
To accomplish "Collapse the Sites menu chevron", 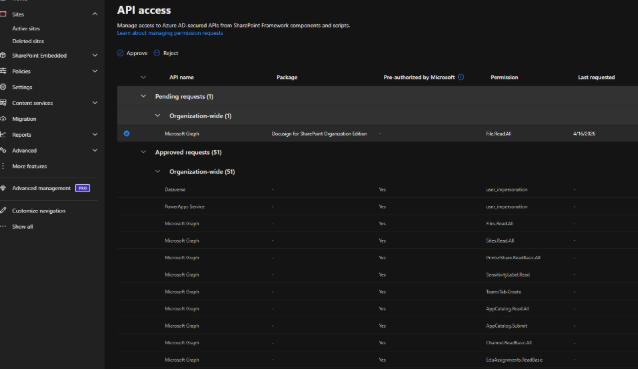I will pos(95,14).
